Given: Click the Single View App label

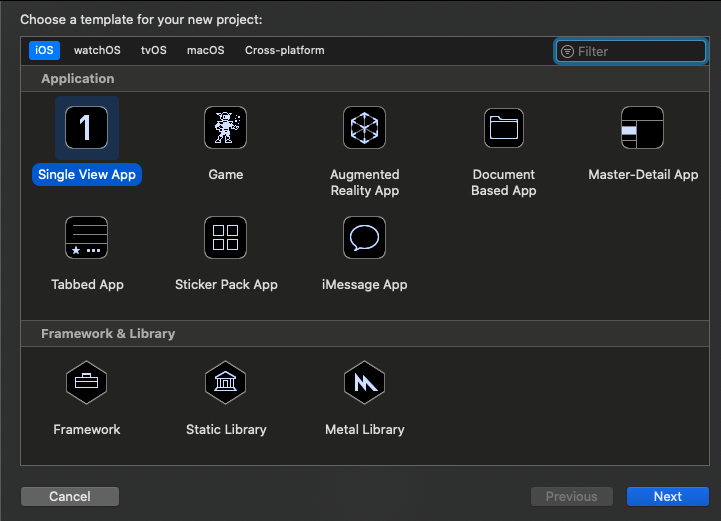Looking at the screenshot, I should tap(87, 175).
